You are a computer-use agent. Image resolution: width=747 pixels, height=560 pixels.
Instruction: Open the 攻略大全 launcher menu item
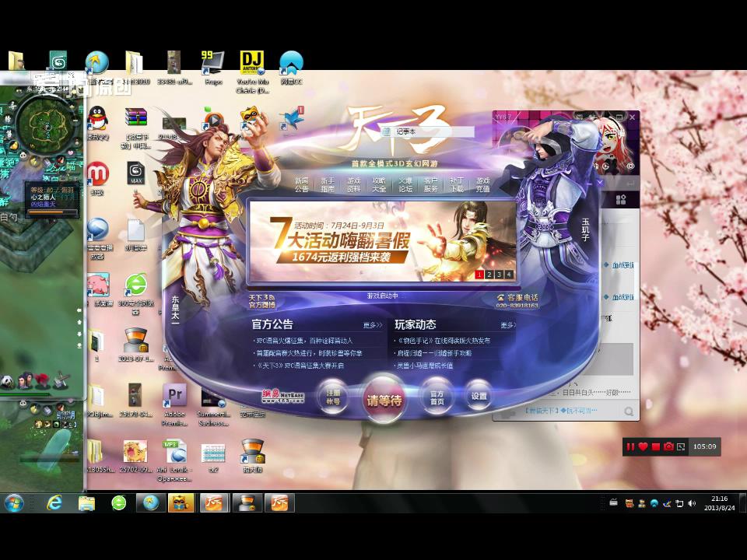point(379,185)
